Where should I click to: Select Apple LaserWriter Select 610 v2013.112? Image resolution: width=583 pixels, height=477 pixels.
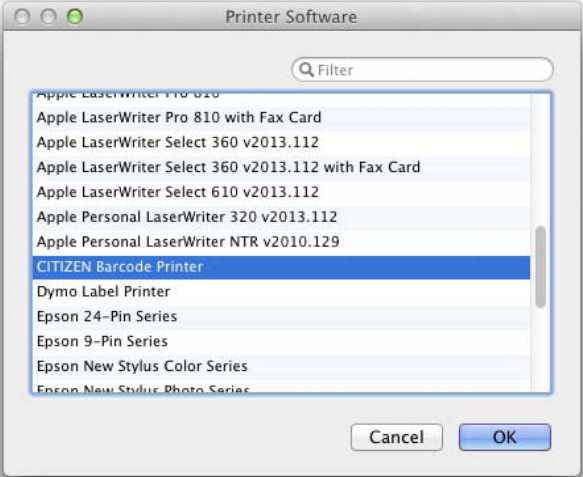pyautogui.click(x=281, y=192)
